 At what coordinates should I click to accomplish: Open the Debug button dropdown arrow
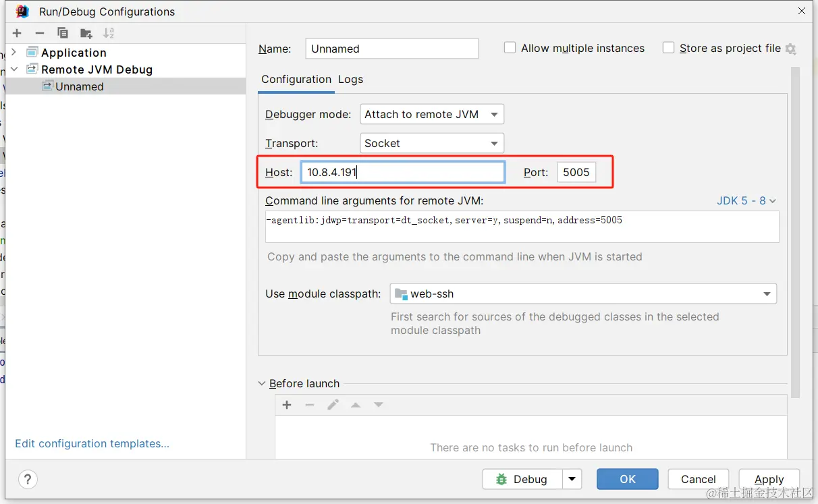(572, 479)
